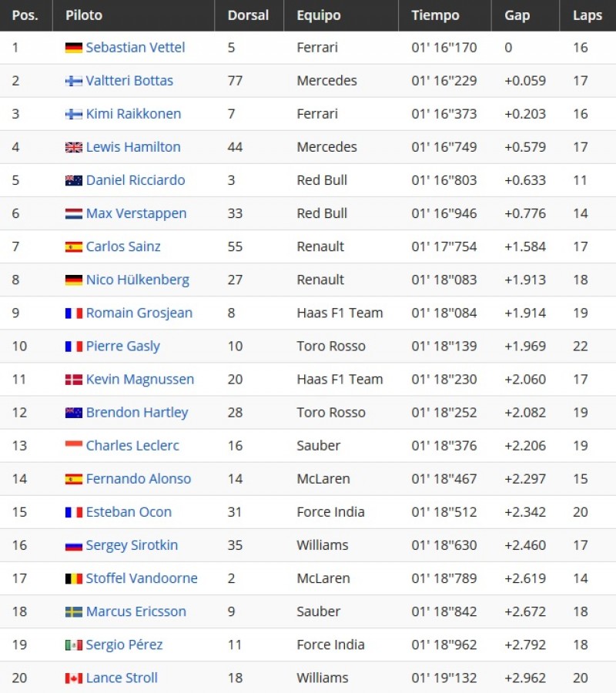Click the Dutch flag next to Max Verstappen

pos(74,213)
